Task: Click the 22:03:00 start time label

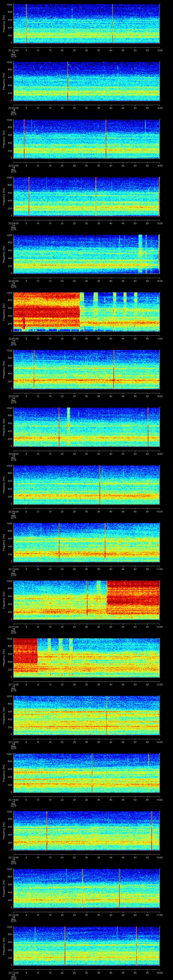Action: click(x=13, y=166)
